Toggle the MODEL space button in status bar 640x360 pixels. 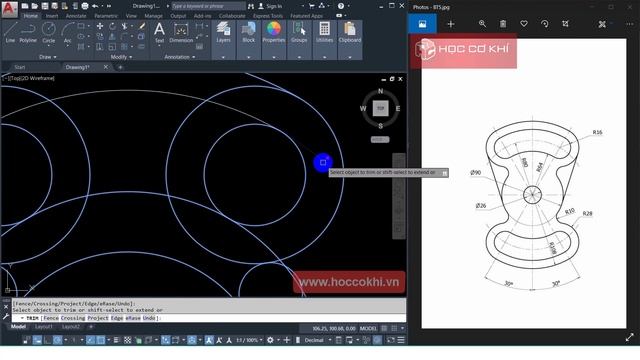tap(368, 328)
